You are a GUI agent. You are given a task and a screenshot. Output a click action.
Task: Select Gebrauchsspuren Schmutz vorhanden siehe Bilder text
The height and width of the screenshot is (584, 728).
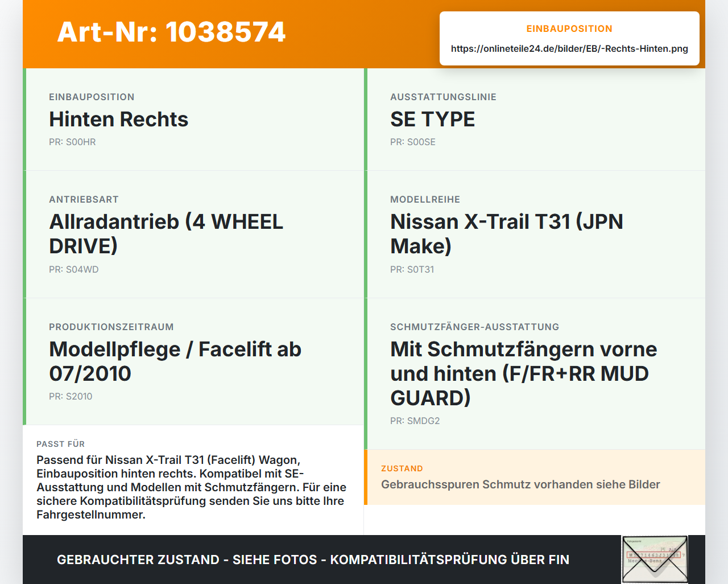(520, 484)
